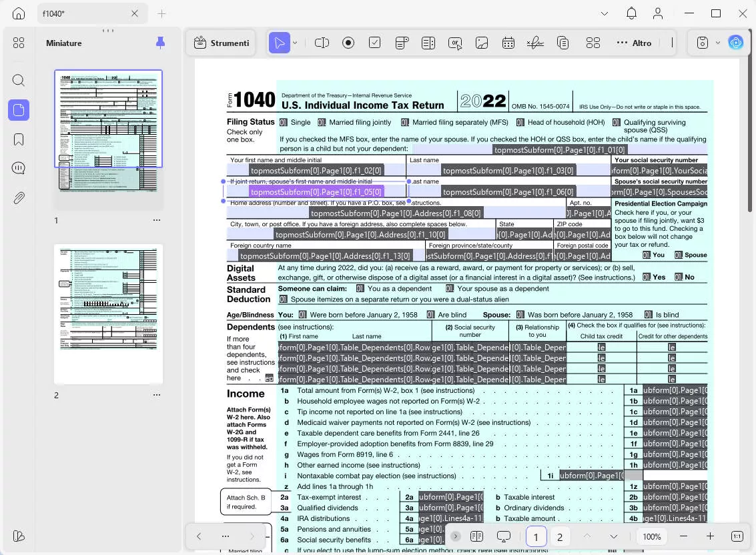Select the date field tool
This screenshot has width=756, height=555.
pyautogui.click(x=508, y=43)
